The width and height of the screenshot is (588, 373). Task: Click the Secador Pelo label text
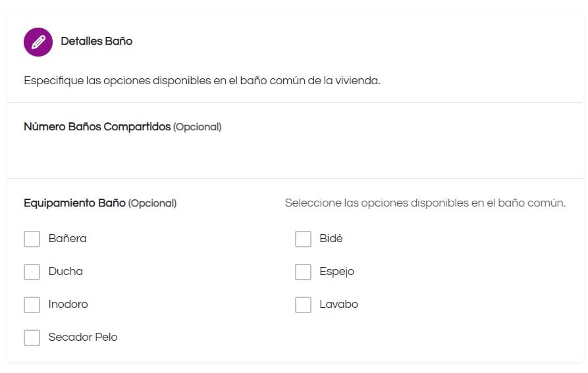83,337
